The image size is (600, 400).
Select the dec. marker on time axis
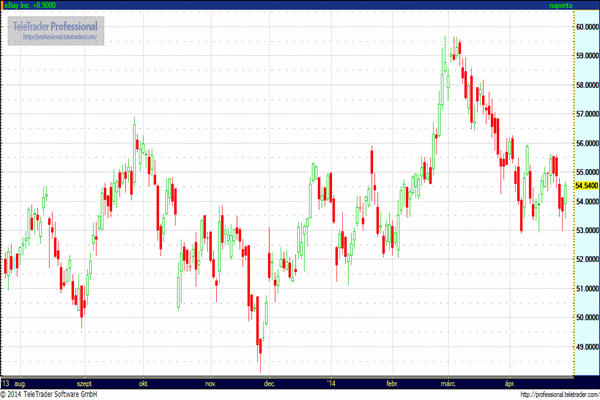tap(269, 383)
